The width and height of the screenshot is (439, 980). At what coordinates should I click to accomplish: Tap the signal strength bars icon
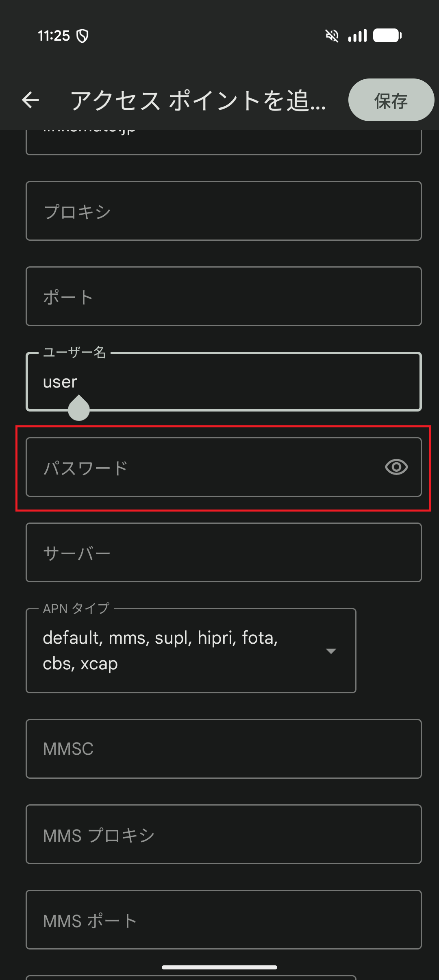click(x=357, y=36)
